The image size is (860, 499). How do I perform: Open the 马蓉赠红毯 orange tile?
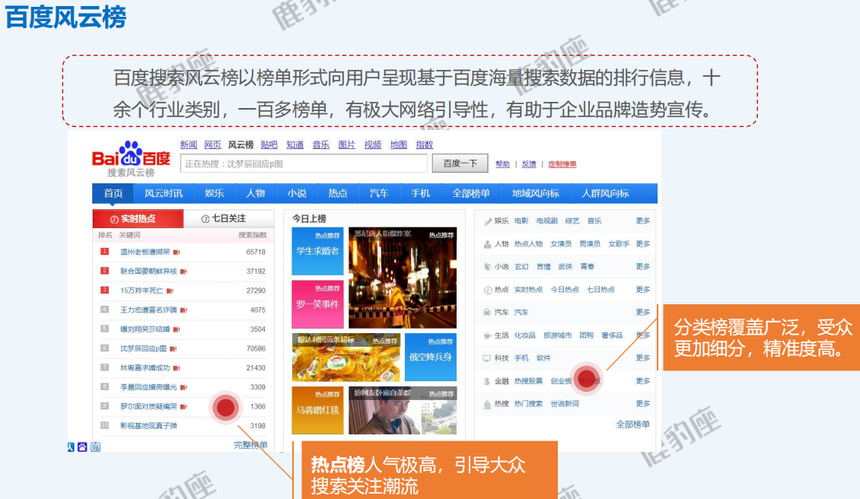point(318,410)
